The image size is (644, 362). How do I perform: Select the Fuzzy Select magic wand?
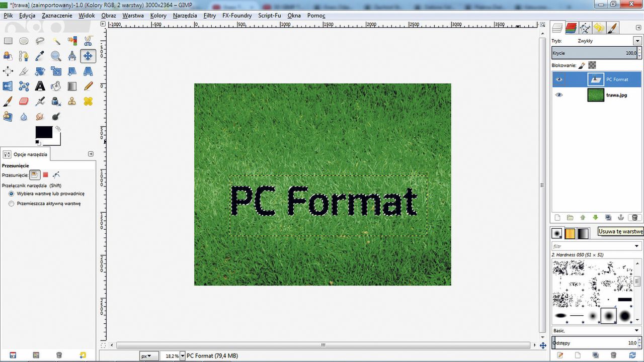pos(56,41)
